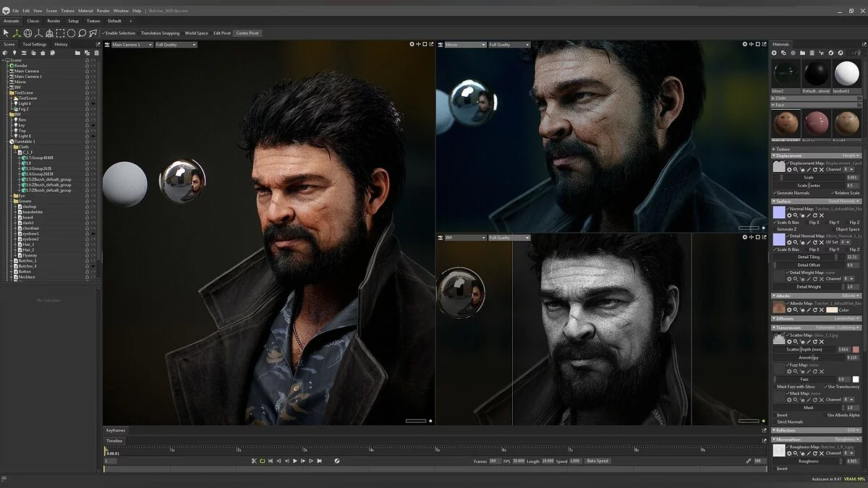Open main viewport settings gear icon
Viewport: 868px width, 488px height.
pyautogui.click(x=412, y=44)
